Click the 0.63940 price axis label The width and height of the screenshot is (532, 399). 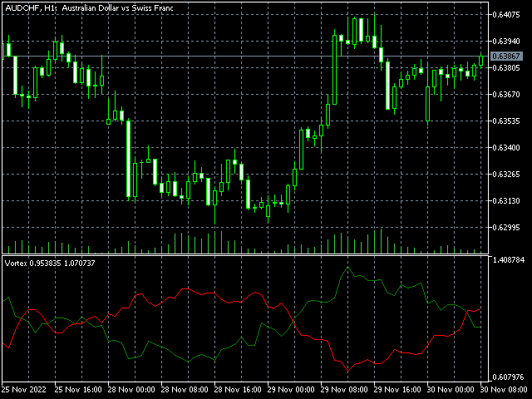[x=506, y=42]
